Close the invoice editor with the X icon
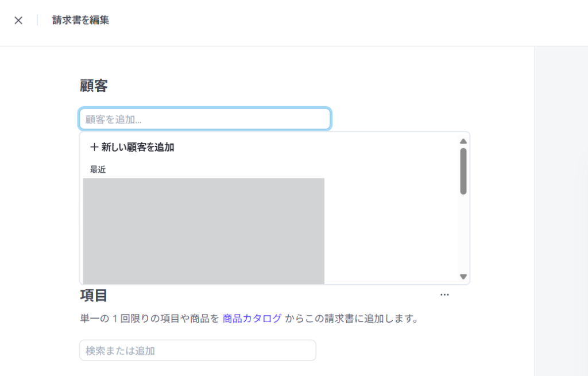Image resolution: width=588 pixels, height=376 pixels. [x=18, y=21]
